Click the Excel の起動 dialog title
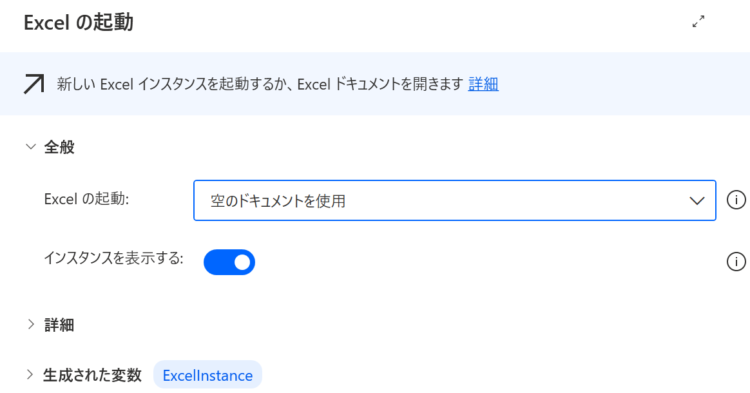This screenshot has height=393, width=750. [78, 22]
